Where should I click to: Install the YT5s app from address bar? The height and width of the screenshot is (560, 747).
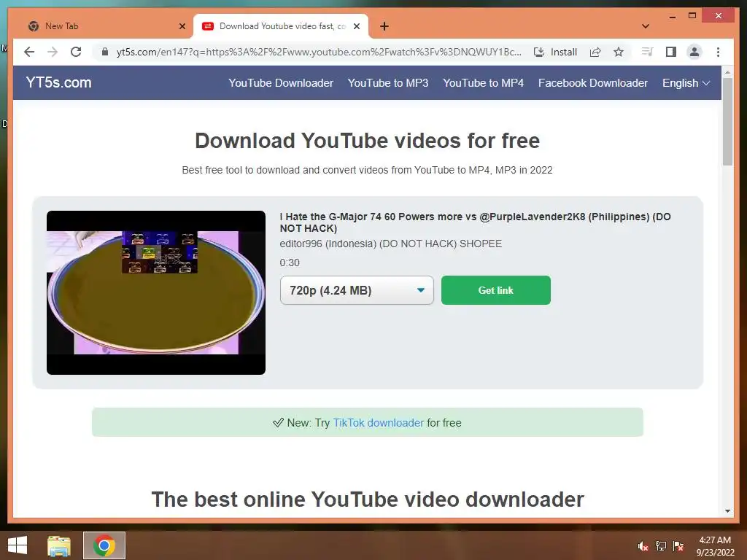(x=555, y=52)
